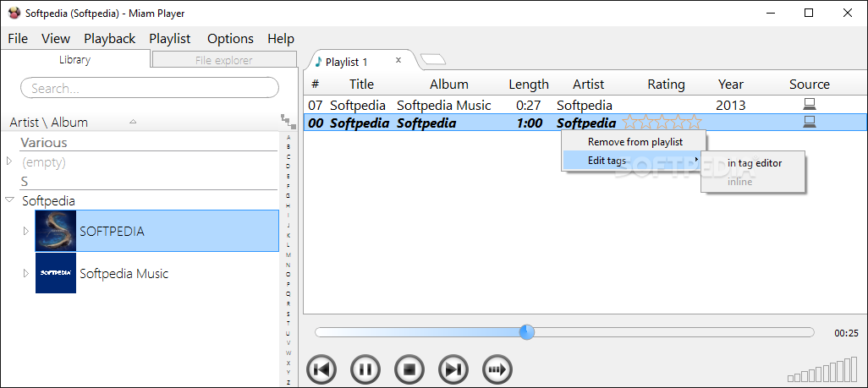Set rating on the star icons
The width and height of the screenshot is (868, 388).
click(662, 123)
